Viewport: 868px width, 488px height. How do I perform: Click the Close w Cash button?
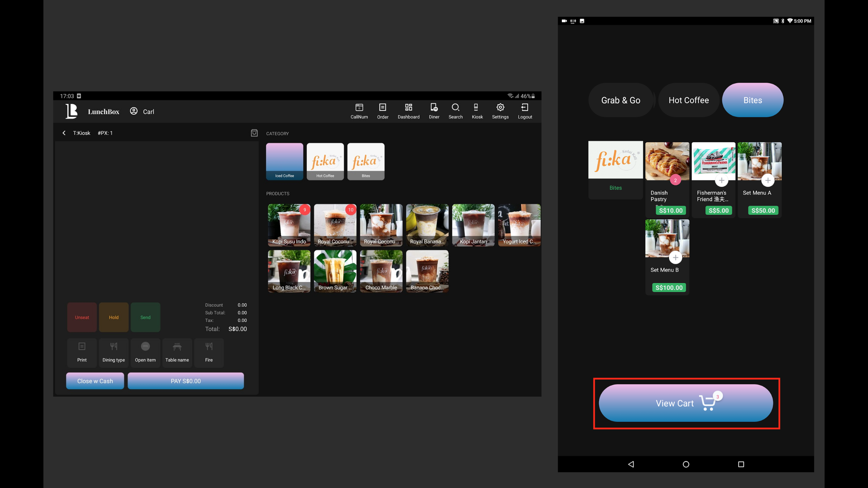point(95,381)
